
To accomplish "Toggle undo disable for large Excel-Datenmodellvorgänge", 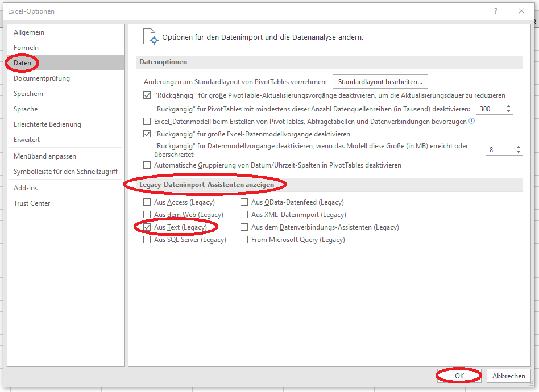I will point(147,134).
